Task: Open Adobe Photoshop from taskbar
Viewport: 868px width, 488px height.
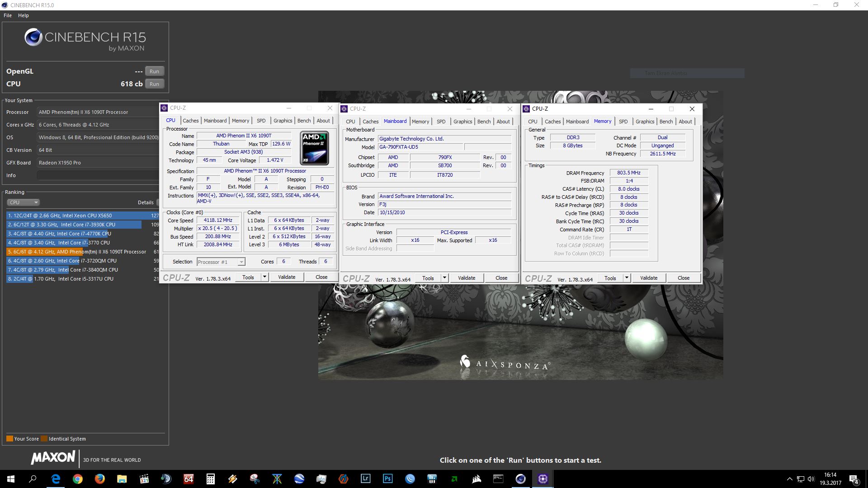Action: click(388, 479)
